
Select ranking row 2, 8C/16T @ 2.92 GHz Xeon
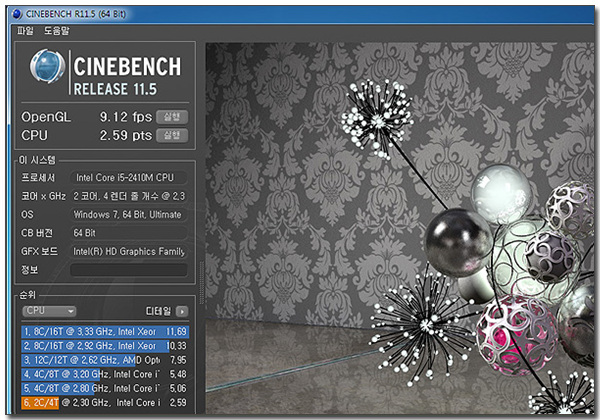click(x=105, y=346)
